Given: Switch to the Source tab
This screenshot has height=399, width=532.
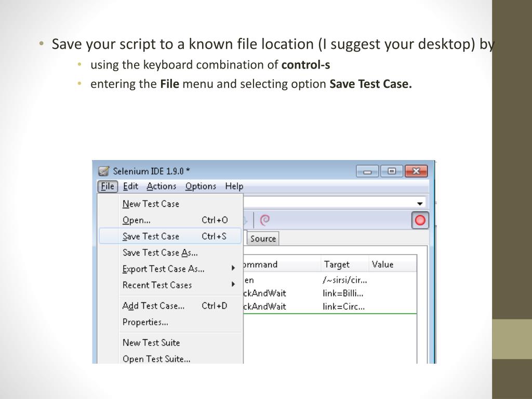Looking at the screenshot, I should (x=263, y=238).
